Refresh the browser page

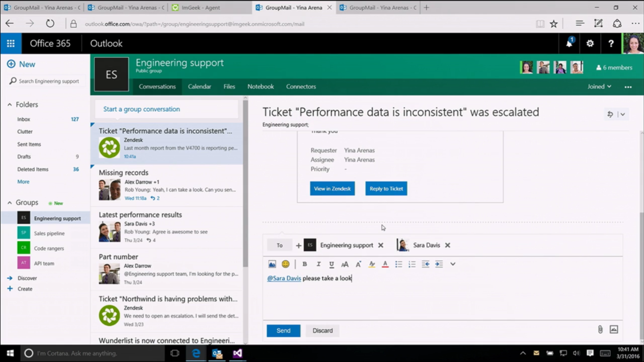pos(50,24)
